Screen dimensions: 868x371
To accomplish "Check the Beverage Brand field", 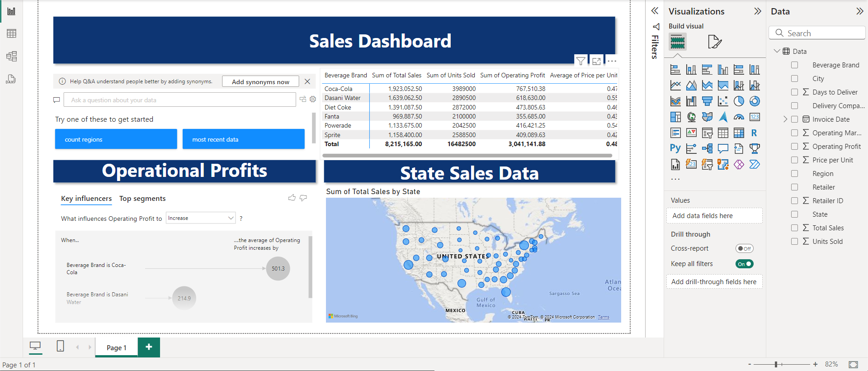I will coord(794,65).
